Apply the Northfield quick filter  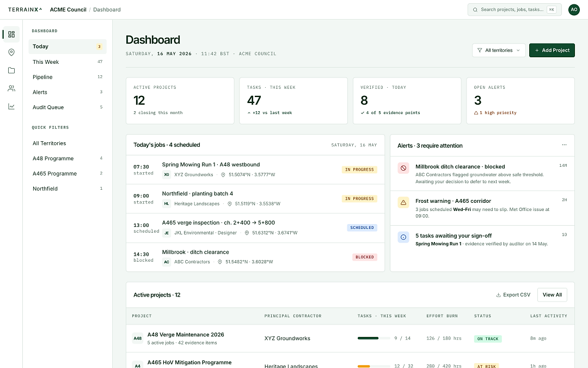pyautogui.click(x=68, y=189)
